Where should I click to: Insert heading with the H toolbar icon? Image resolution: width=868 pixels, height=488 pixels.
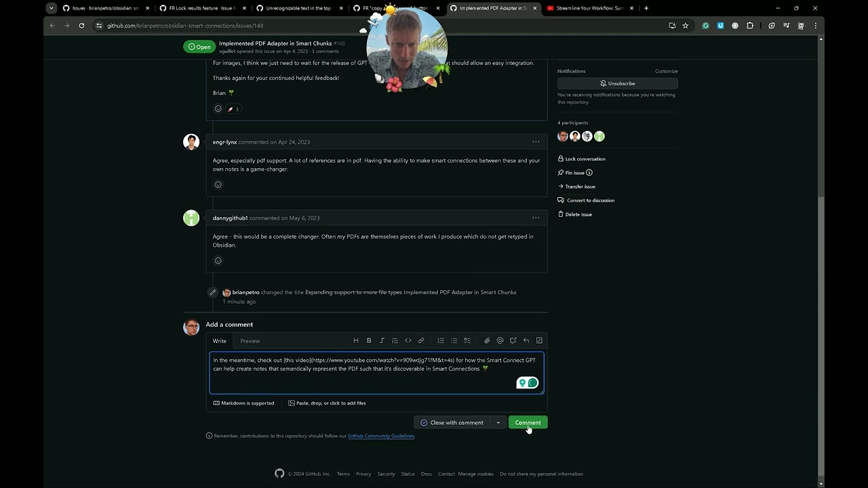pyautogui.click(x=356, y=340)
